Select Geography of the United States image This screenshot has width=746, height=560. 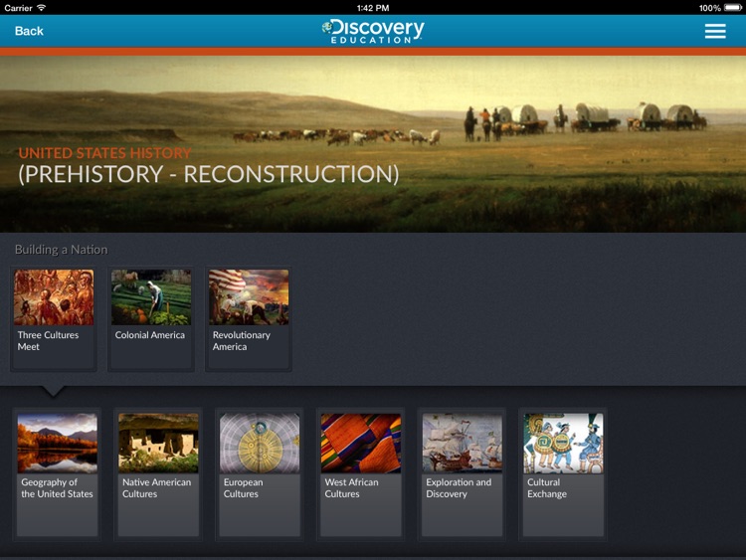click(57, 443)
